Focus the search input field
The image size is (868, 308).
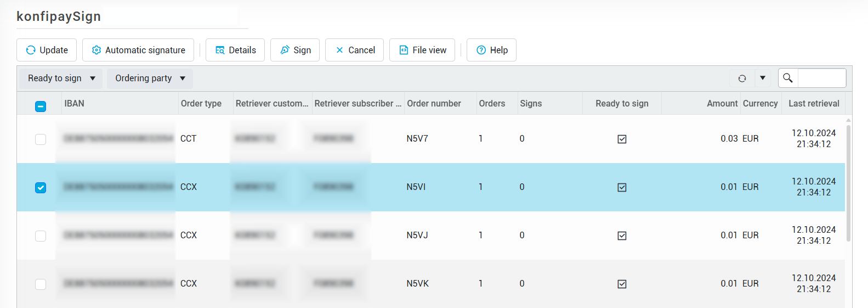[821, 78]
